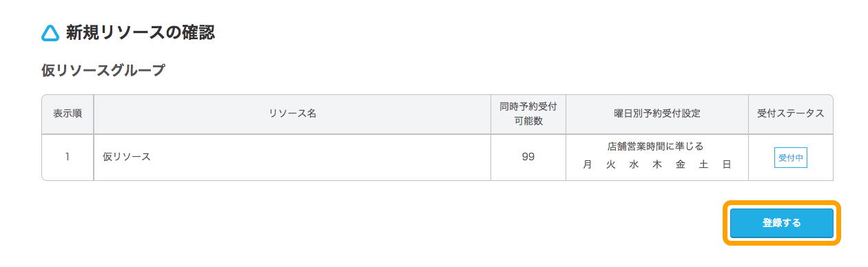868x267 pixels.
Task: Select the 土 weekday label
Action: tap(703, 165)
